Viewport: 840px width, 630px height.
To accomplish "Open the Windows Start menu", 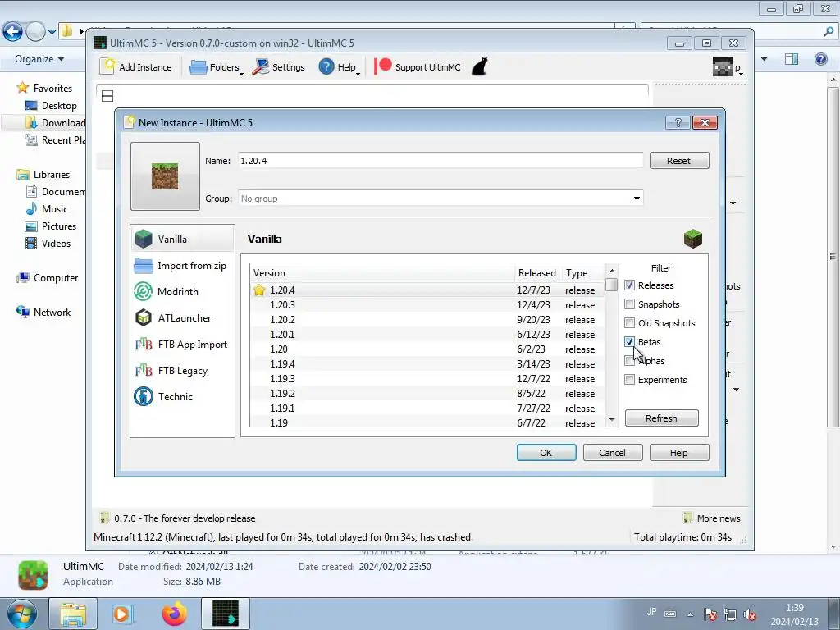I will [x=21, y=614].
